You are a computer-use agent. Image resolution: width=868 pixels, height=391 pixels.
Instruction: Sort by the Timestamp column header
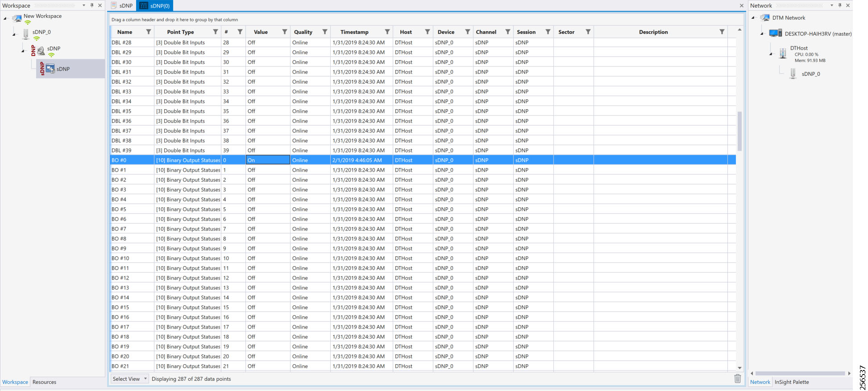pyautogui.click(x=354, y=32)
